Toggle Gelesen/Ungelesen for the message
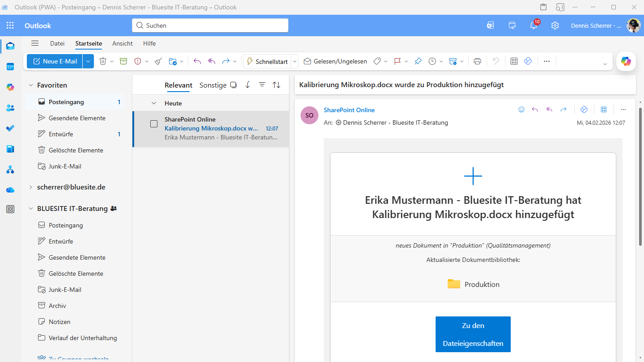This screenshot has width=644, height=362. pyautogui.click(x=335, y=61)
